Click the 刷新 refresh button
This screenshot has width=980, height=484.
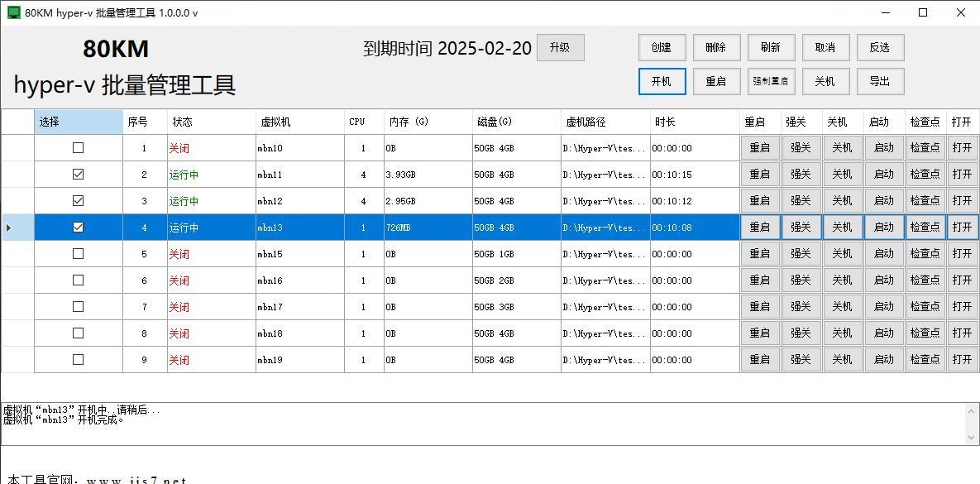[x=771, y=47]
